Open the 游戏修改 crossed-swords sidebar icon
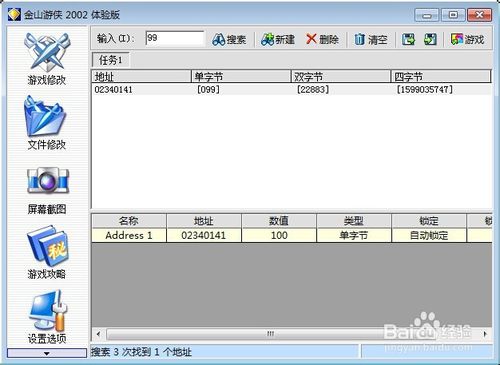 coord(47,58)
